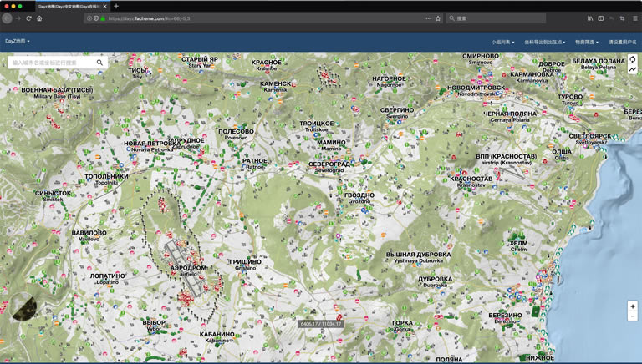The image size is (642, 364).
Task: Expand the 坐标导出到出生点 dropdown
Action: (544, 42)
